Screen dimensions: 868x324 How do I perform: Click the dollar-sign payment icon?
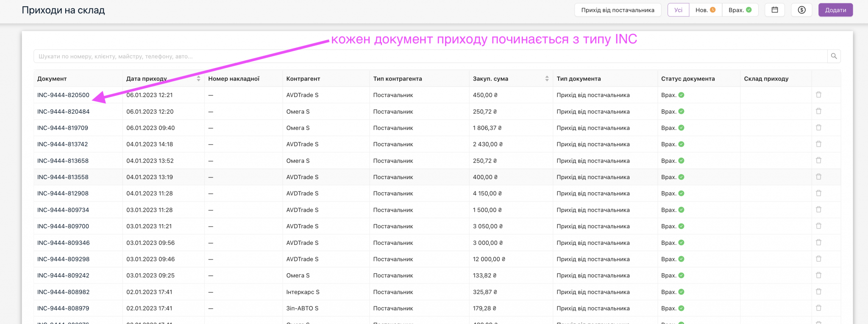click(801, 10)
